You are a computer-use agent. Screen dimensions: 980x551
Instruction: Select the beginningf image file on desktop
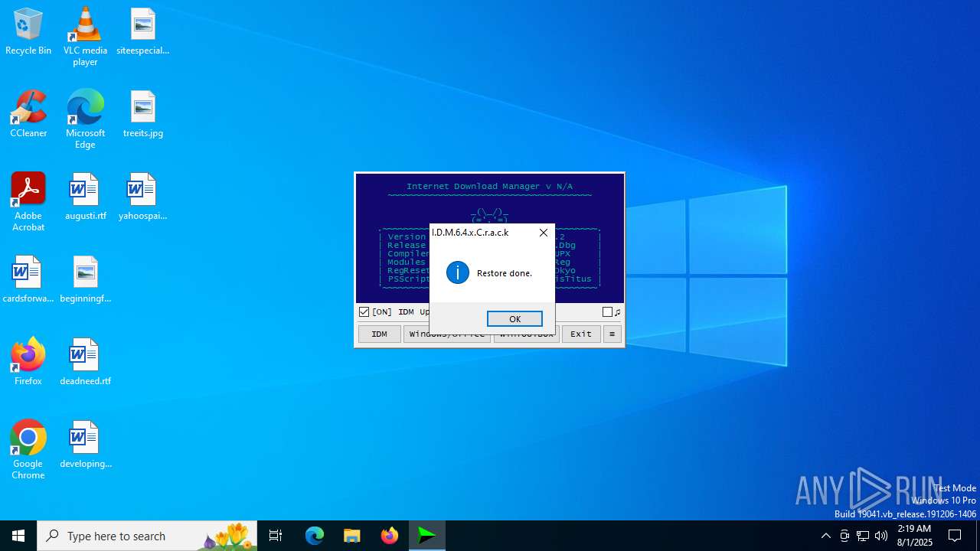[x=85, y=279]
